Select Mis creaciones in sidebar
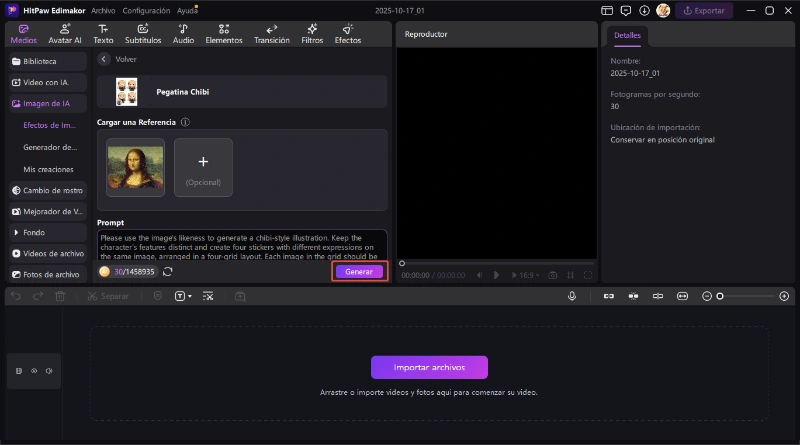 pos(46,169)
